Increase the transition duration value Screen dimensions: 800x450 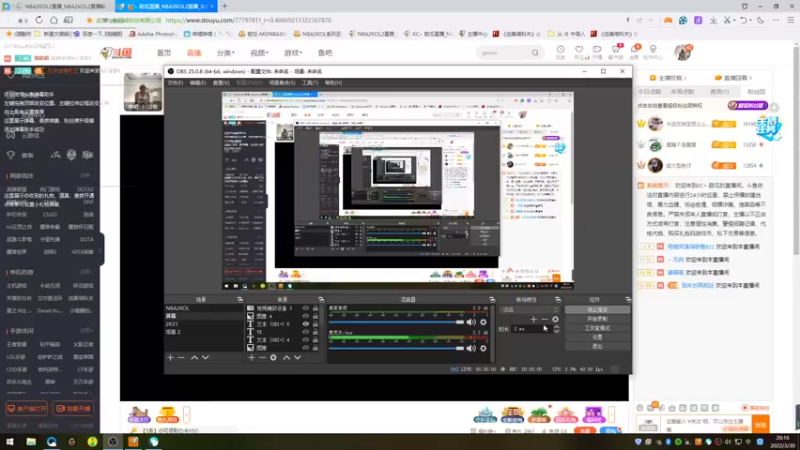coord(557,327)
